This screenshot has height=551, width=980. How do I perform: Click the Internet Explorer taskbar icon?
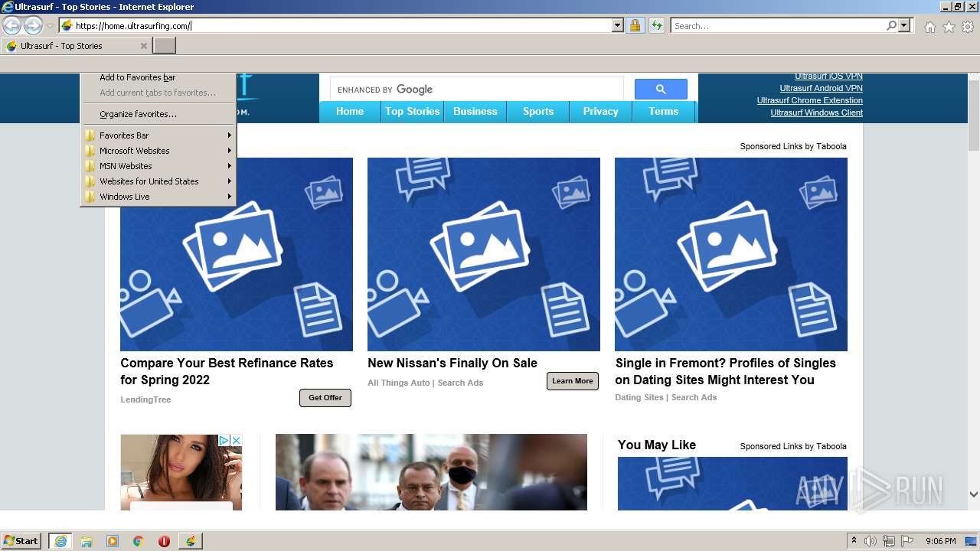[60, 541]
